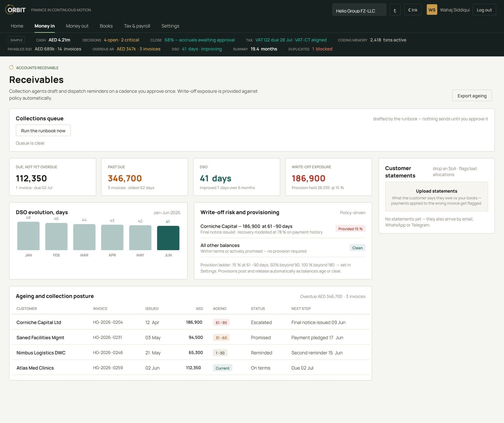The image size is (504, 423).
Task: Switch to Arabic language with the ع button
Action: click(395, 10)
